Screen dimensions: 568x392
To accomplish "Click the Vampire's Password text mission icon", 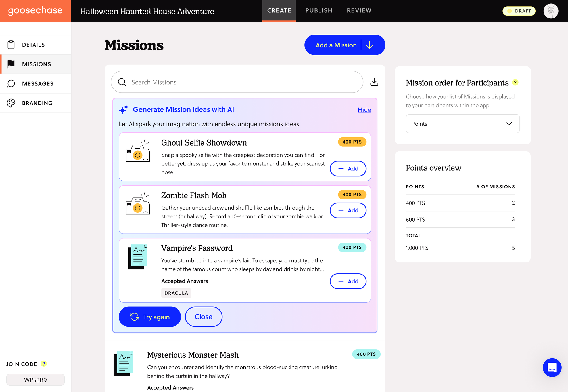I will coord(138,256).
